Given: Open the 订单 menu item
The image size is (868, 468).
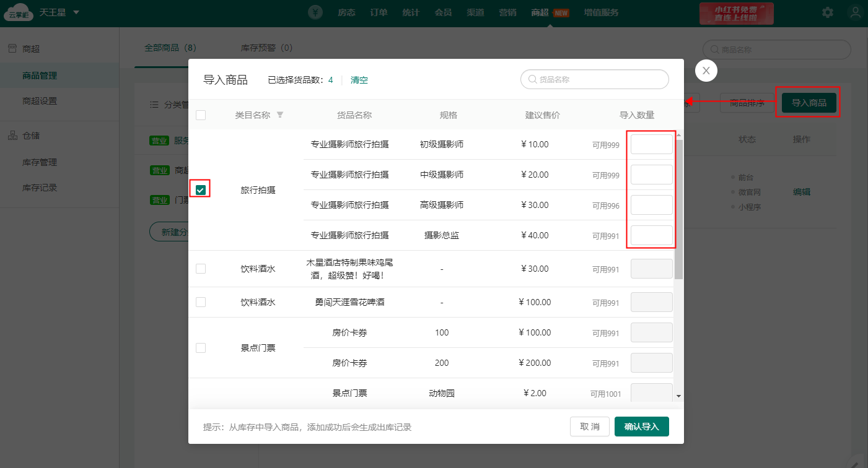Looking at the screenshot, I should (x=379, y=12).
